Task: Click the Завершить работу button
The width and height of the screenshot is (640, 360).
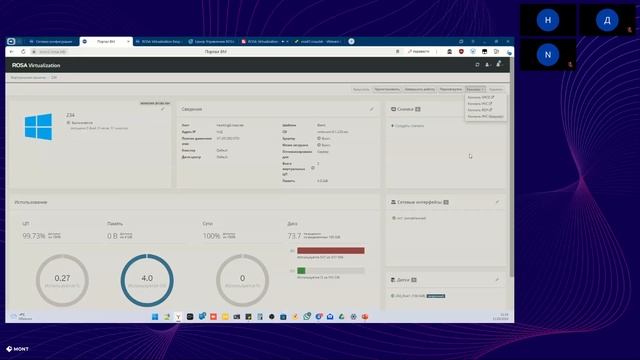Action: (420, 89)
